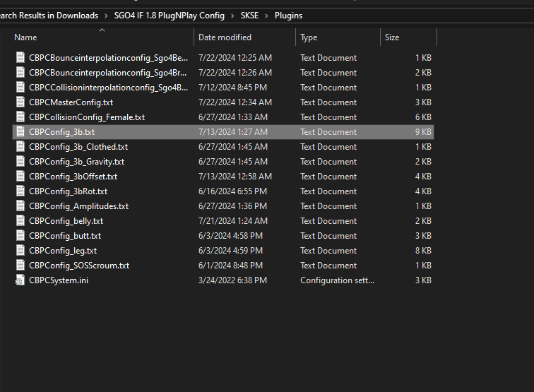Click the CBPConfig_Amplitudes.txt file icon
This screenshot has width=534, height=392.
click(x=20, y=206)
